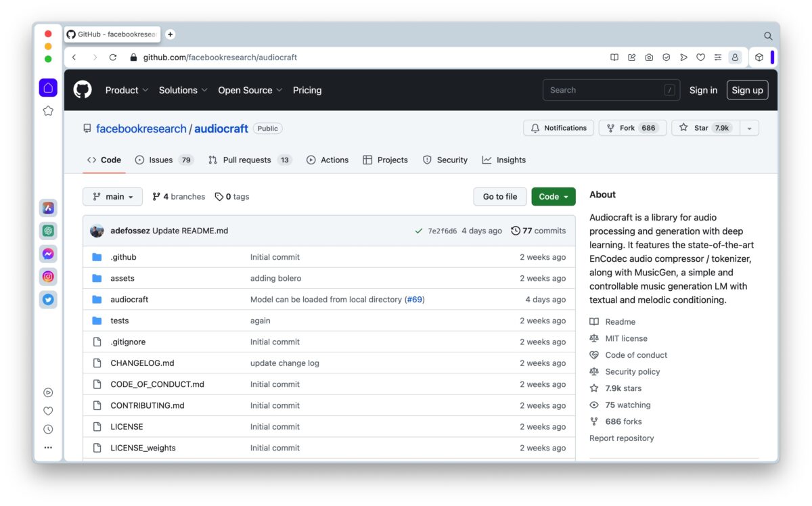Open the shield privacy protection icon
The height and width of the screenshot is (506, 812).
[x=667, y=57]
